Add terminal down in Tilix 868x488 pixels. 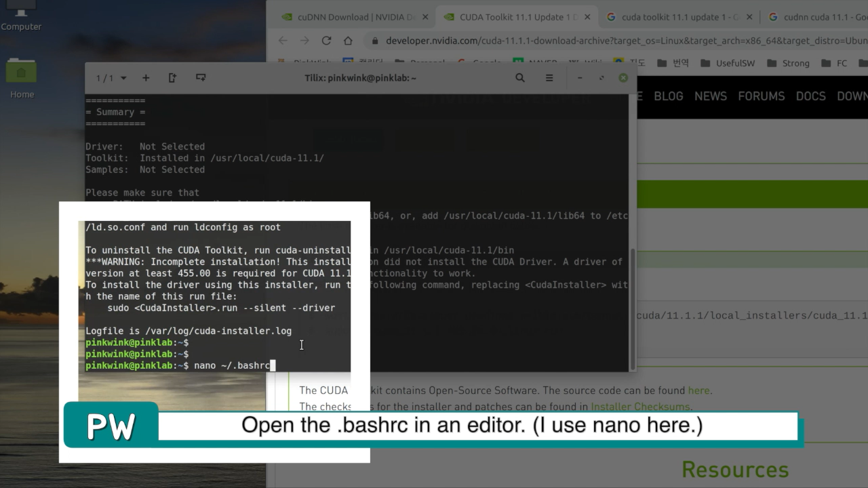[201, 78]
